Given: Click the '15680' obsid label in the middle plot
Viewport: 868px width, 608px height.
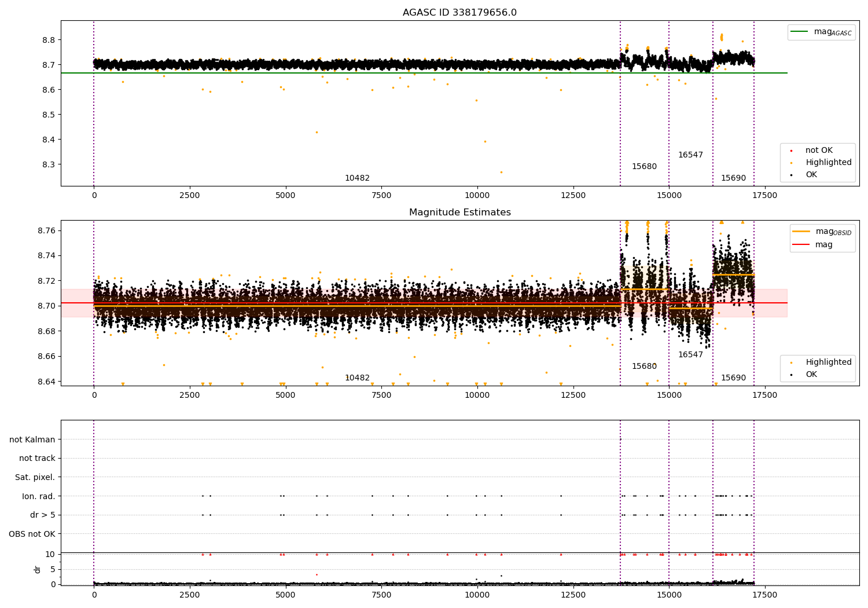Looking at the screenshot, I should [644, 367].
